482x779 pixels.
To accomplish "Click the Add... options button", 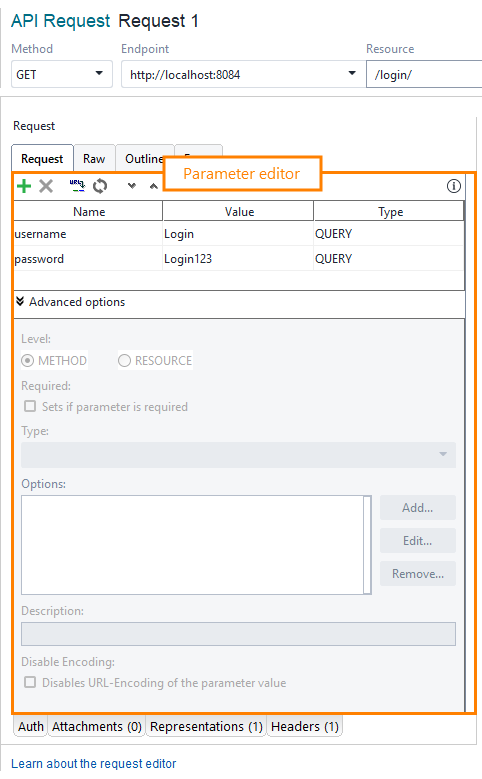I will pyautogui.click(x=417, y=508).
